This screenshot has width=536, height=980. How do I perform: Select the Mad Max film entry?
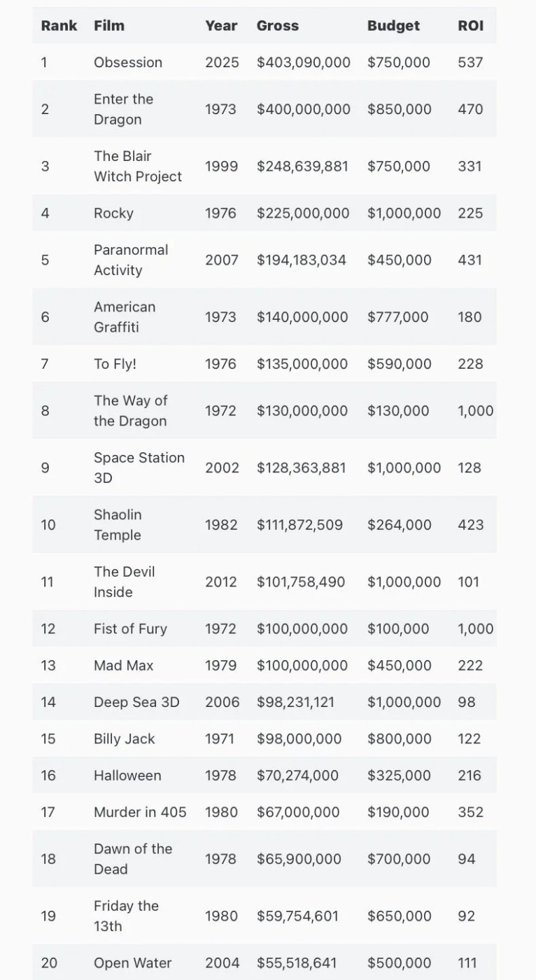pyautogui.click(x=123, y=666)
